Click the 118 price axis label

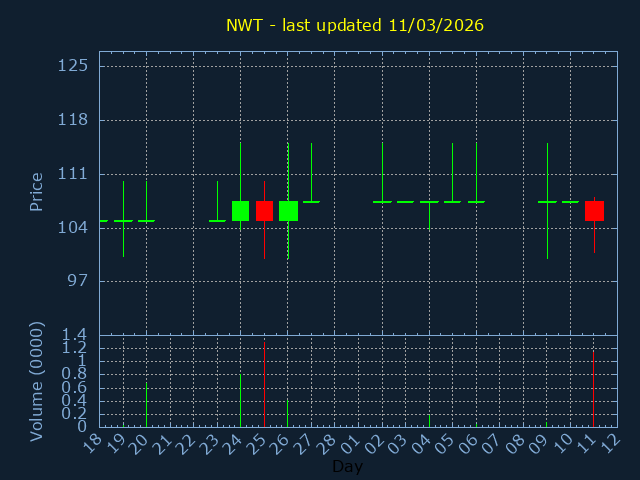tap(73, 120)
